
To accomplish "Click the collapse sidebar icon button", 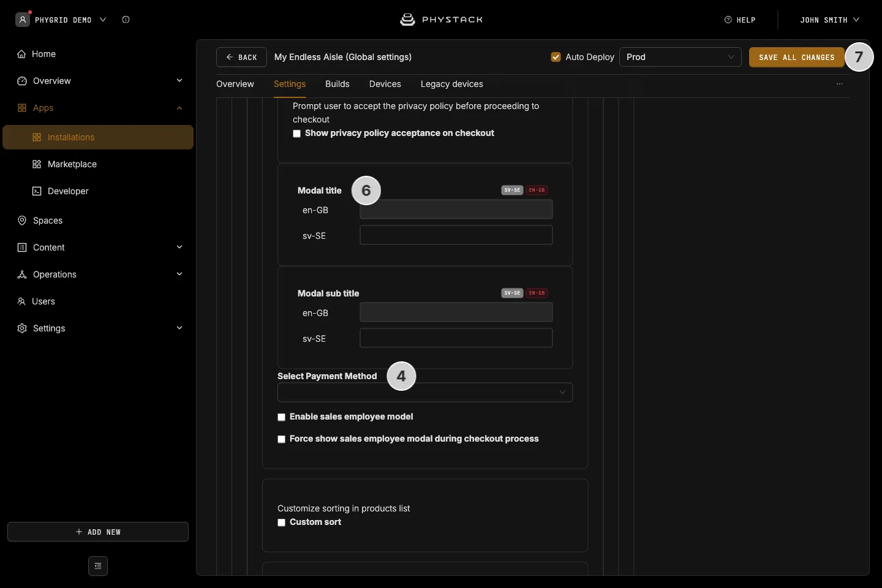I will pos(98,566).
